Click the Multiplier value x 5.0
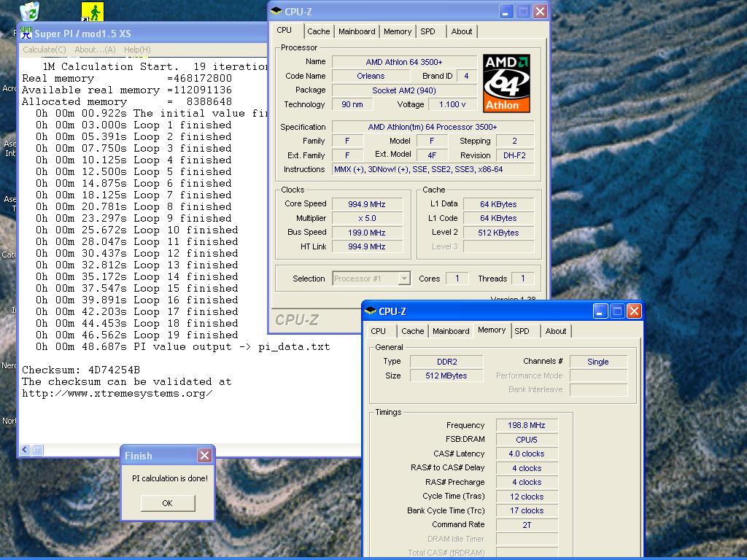 (367, 218)
